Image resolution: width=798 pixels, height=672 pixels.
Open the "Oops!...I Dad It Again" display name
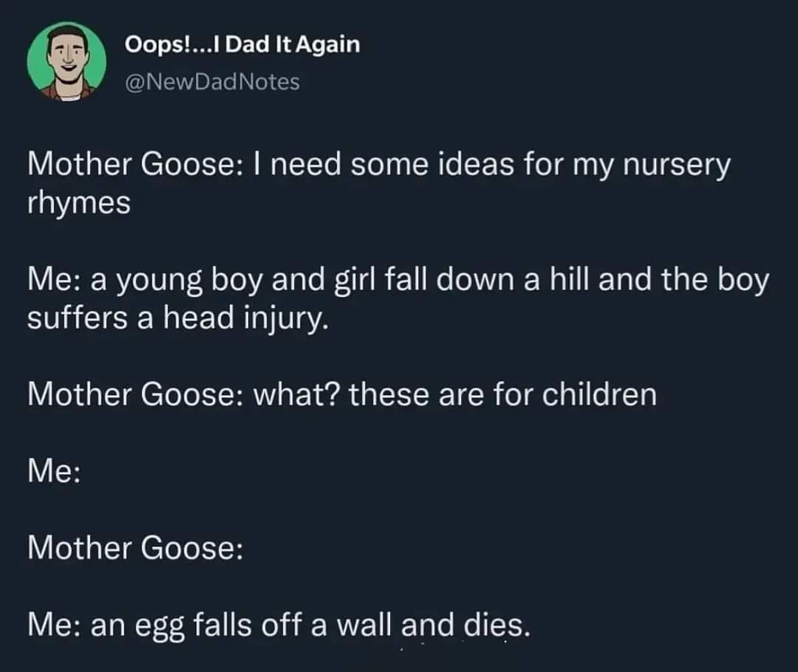pos(242,44)
